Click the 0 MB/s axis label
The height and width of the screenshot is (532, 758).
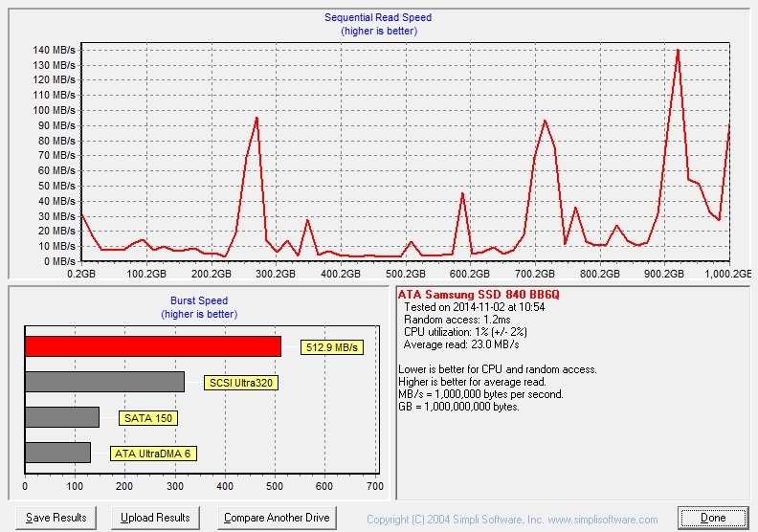pos(60,261)
